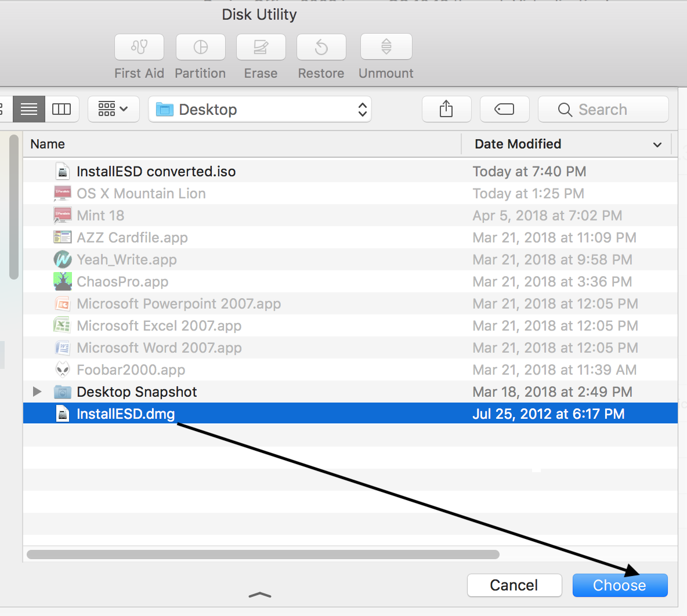Viewport: 687px width, 616px height.
Task: Open the Desktop location popup menu
Action: tap(260, 109)
